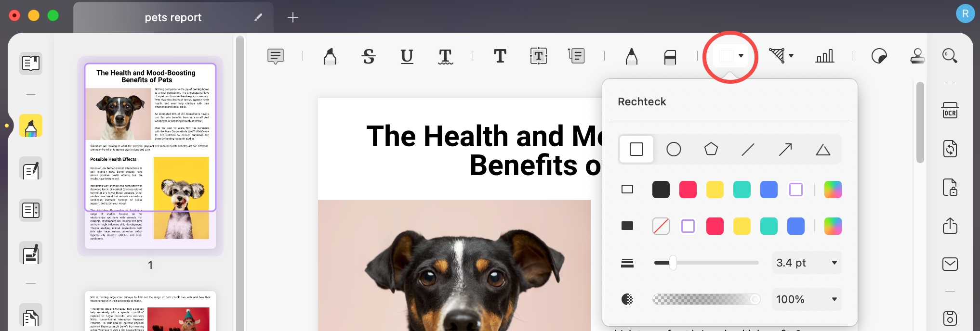Click the save icon in right sidebar

(950, 318)
